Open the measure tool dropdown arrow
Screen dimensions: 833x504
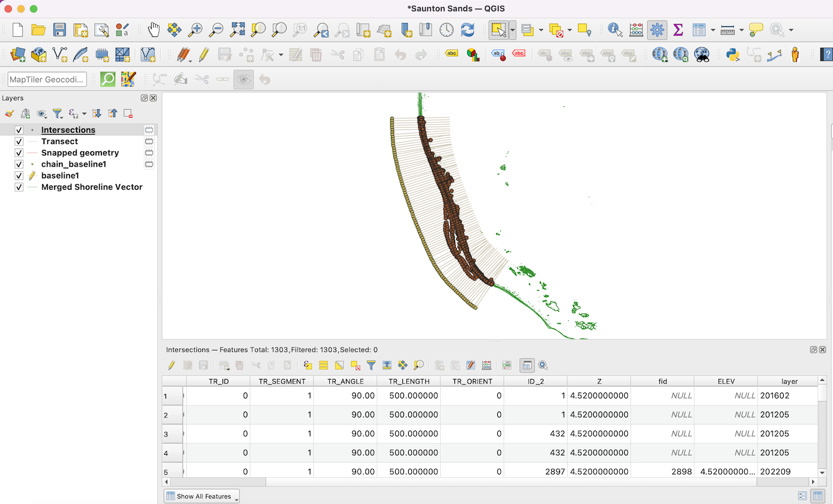coord(742,30)
